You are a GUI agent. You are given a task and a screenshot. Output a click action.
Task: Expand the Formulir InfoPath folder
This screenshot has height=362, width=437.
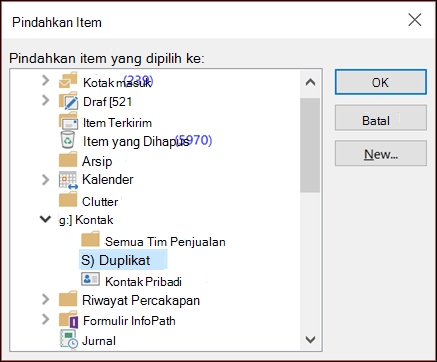46,319
